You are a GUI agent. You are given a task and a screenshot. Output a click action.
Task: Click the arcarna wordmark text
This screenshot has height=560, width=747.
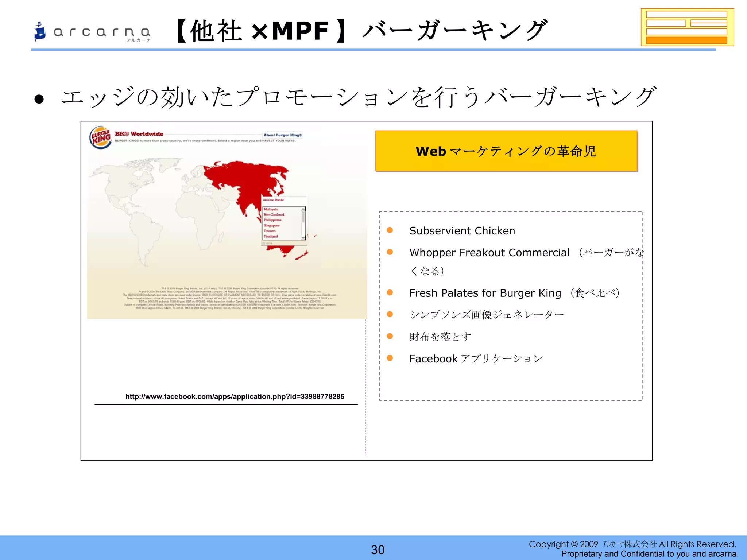click(x=102, y=32)
